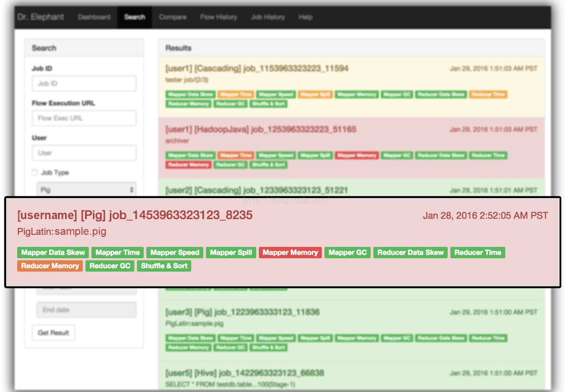Open the Help page

(x=305, y=17)
